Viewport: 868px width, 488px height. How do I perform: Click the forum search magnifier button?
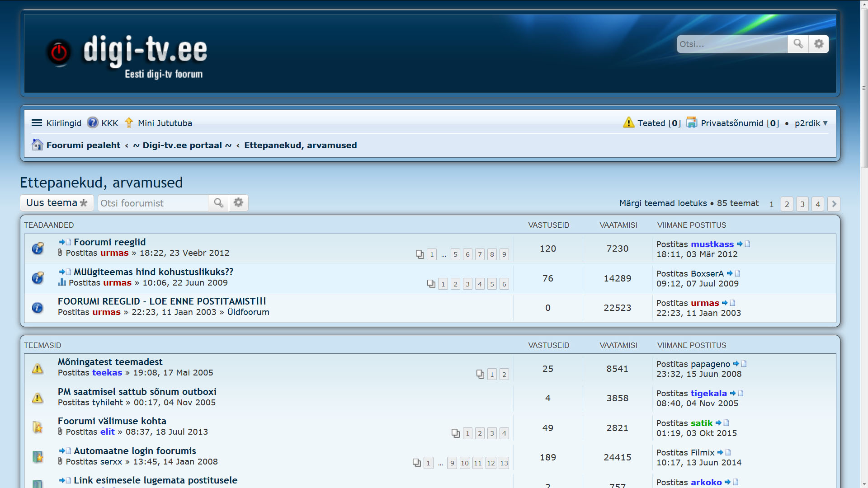pyautogui.click(x=218, y=203)
